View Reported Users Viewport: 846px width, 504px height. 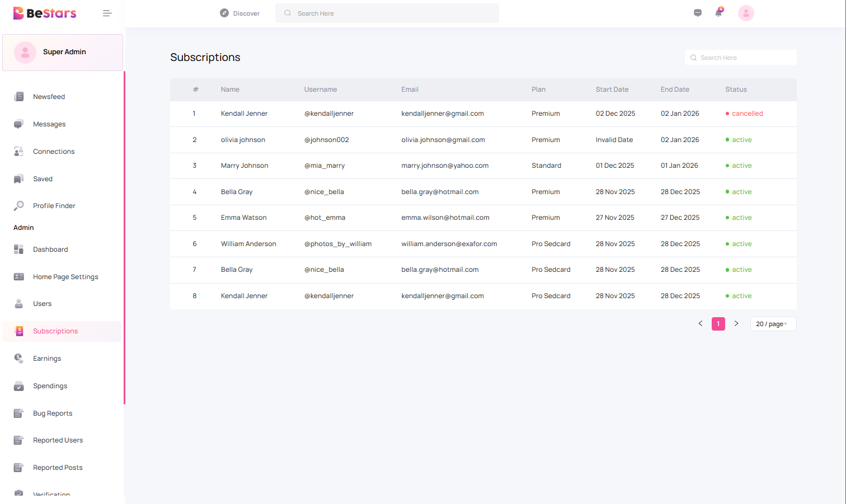[59, 440]
